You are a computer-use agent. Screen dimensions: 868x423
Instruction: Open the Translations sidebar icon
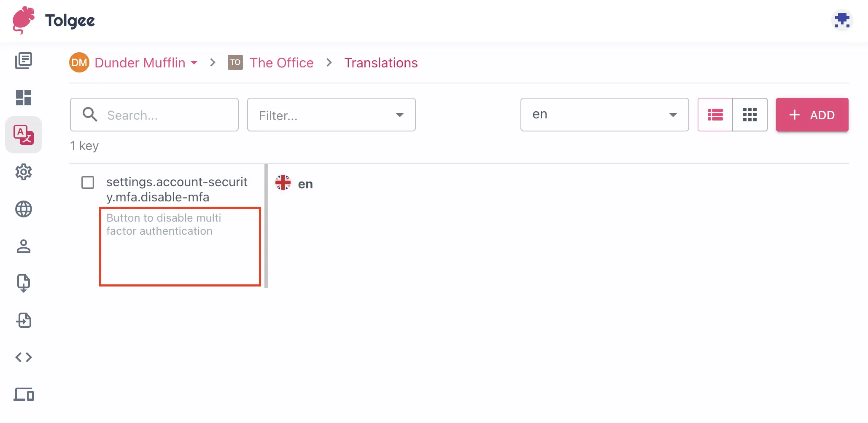[x=24, y=135]
